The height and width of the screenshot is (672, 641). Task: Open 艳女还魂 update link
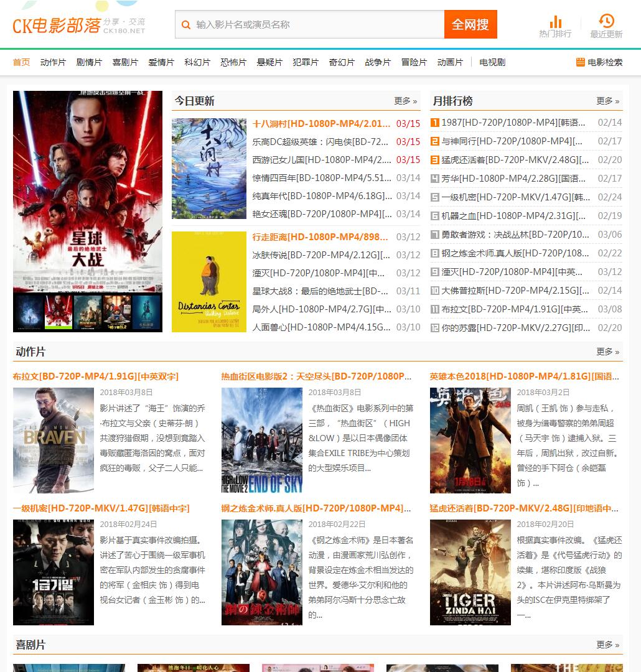coord(322,214)
